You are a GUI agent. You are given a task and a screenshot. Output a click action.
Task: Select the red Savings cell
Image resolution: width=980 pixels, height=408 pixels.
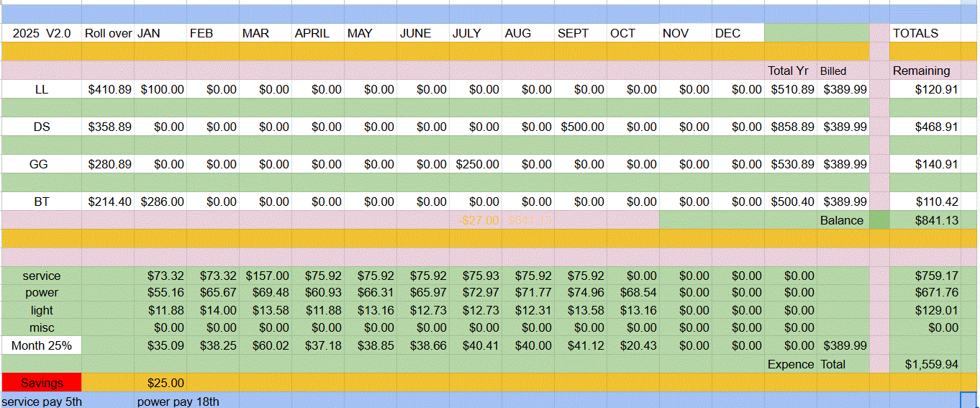click(x=42, y=383)
